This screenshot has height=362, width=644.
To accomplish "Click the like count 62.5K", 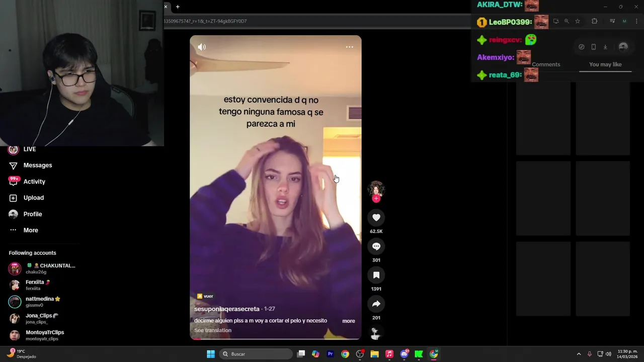I will point(376,231).
